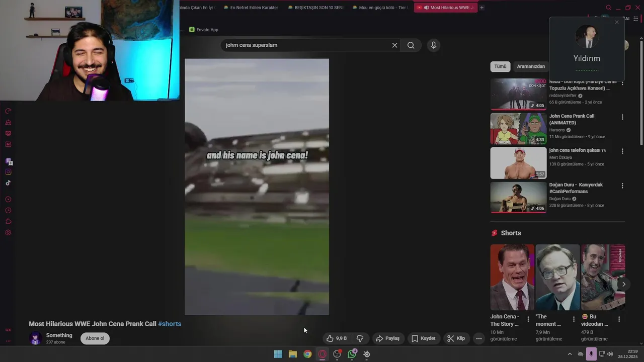Select the 'Aramanızdan' filter chip
Image resolution: width=644 pixels, height=362 pixels.
tap(531, 66)
